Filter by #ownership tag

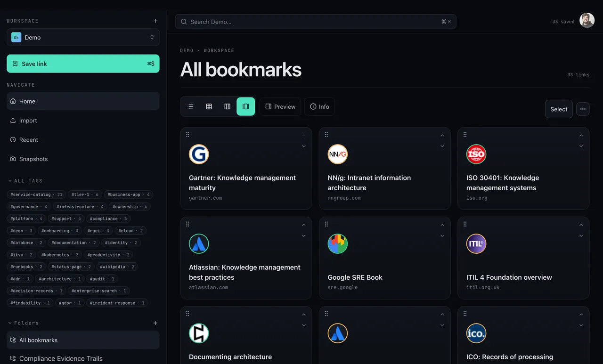point(130,207)
